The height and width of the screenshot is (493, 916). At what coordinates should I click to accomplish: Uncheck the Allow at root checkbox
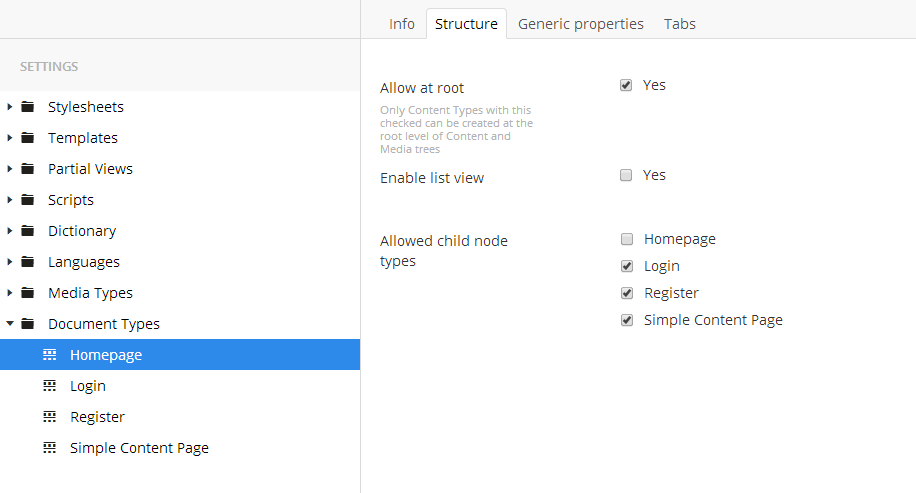626,85
